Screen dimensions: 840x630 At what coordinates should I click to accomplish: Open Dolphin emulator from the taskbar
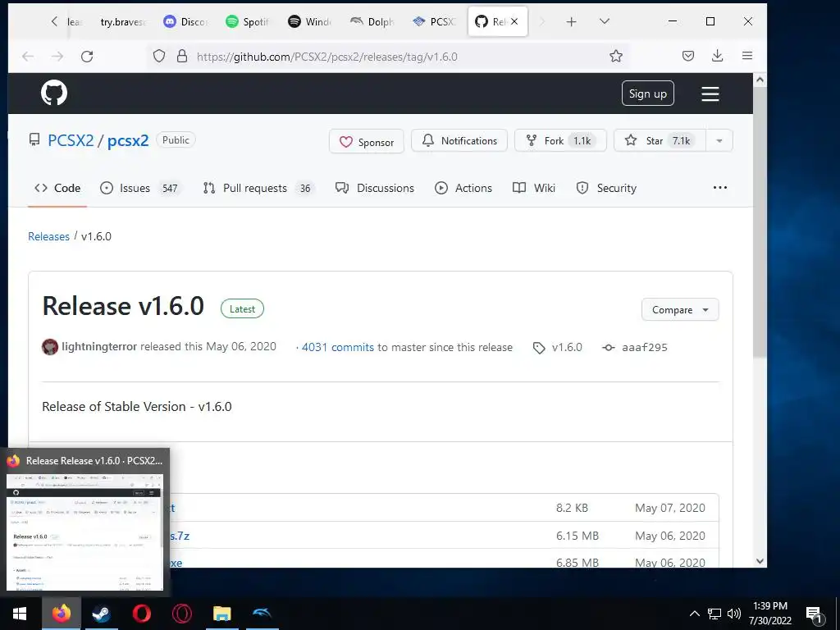(262, 614)
